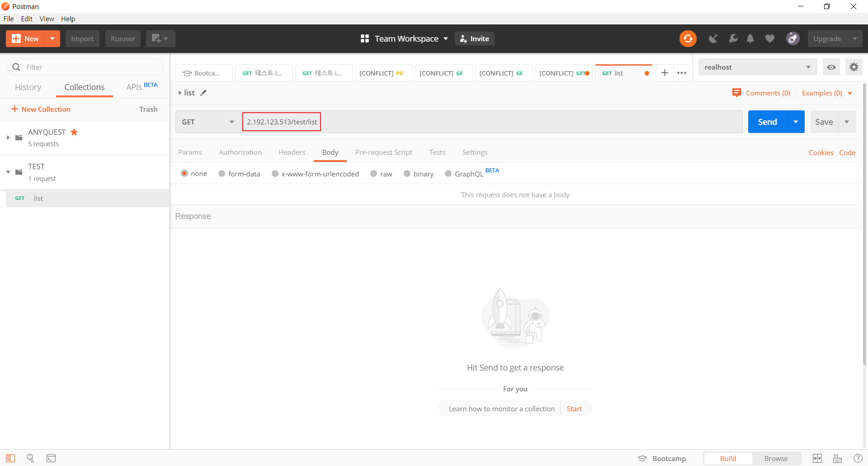Click the ANYQUEST folder icon

click(19, 138)
